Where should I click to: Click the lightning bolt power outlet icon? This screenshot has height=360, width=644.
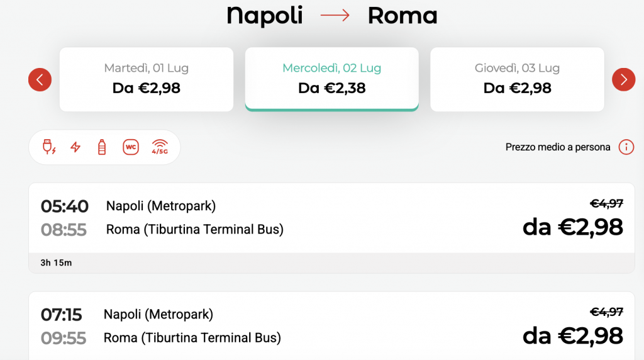pos(75,147)
